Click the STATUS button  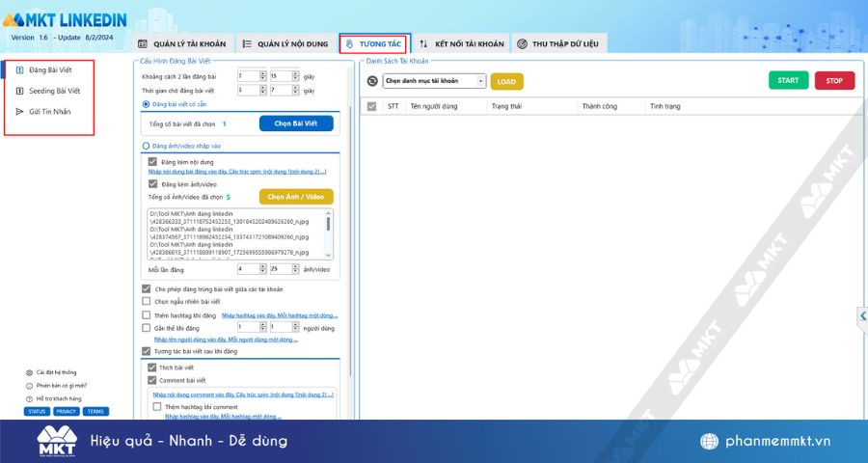click(x=37, y=412)
